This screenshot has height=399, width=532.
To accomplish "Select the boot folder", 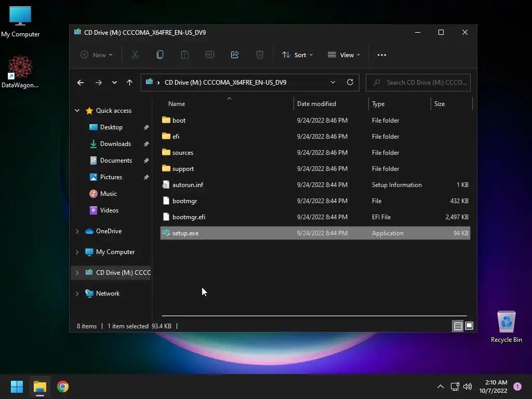I will point(315,121).
